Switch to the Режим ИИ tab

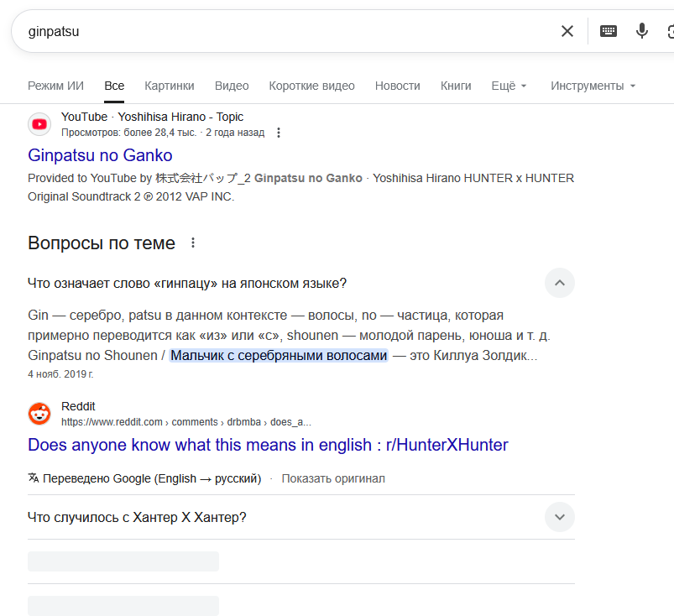coord(56,86)
